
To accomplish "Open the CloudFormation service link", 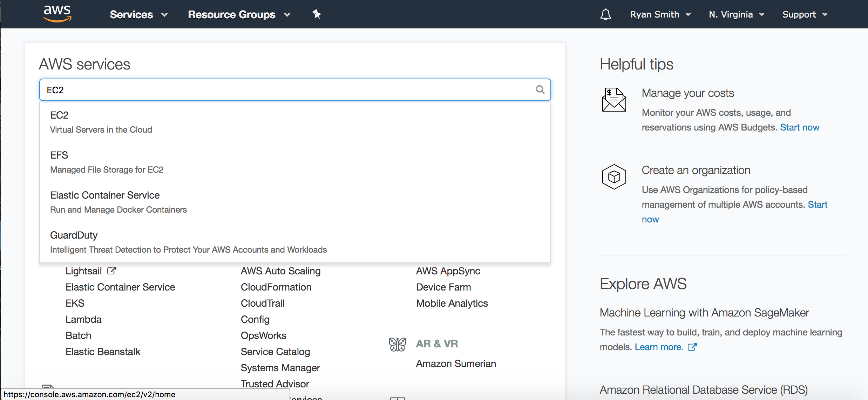I will (x=276, y=287).
